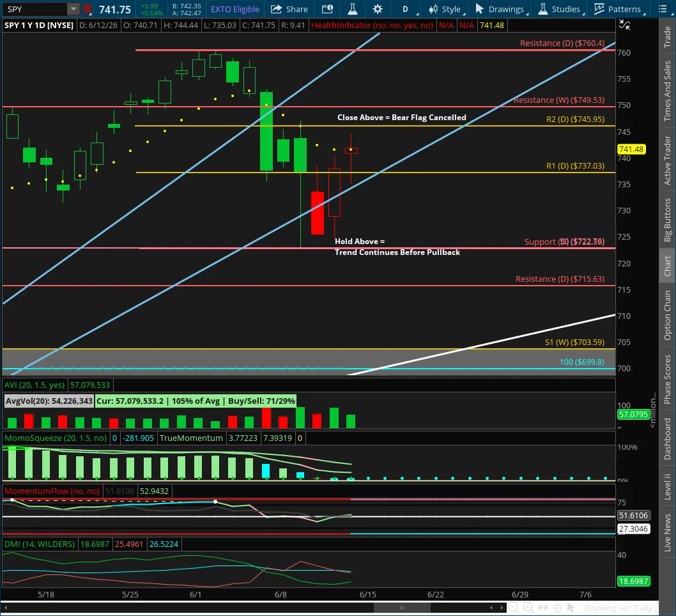Open the Drawings menu
676x616 pixels.
[500, 9]
